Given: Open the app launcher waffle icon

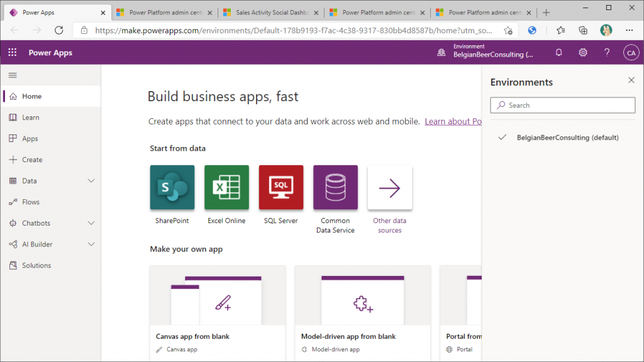Looking at the screenshot, I should click(13, 53).
